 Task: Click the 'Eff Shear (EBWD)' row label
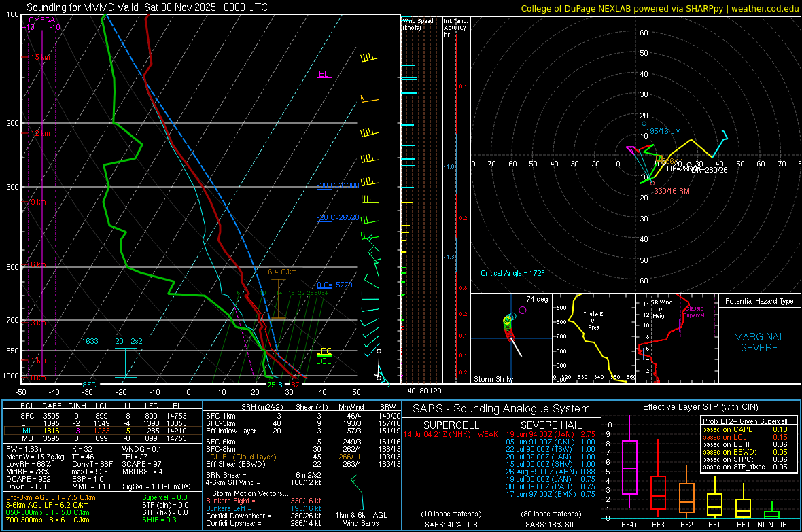pos(235,464)
